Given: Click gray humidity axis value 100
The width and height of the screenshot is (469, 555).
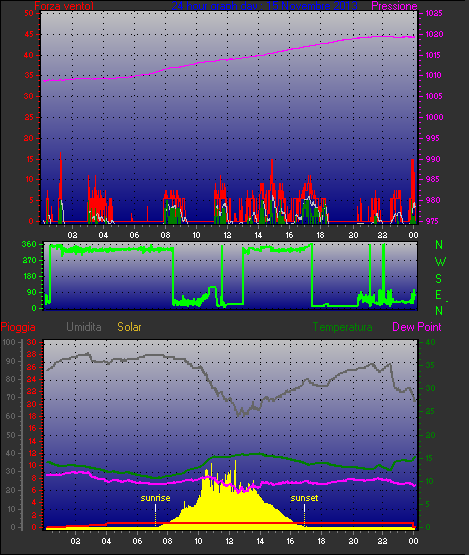Looking at the screenshot, I should click(9, 342).
